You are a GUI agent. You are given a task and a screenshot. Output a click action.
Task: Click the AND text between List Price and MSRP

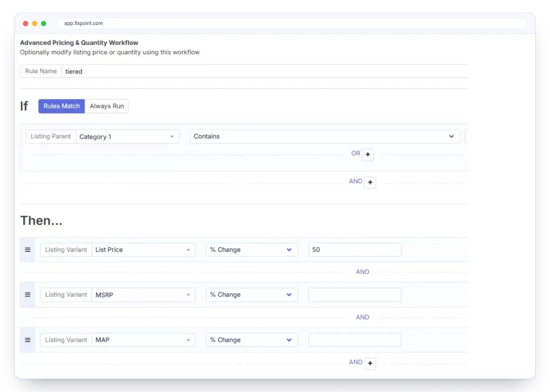click(x=363, y=272)
